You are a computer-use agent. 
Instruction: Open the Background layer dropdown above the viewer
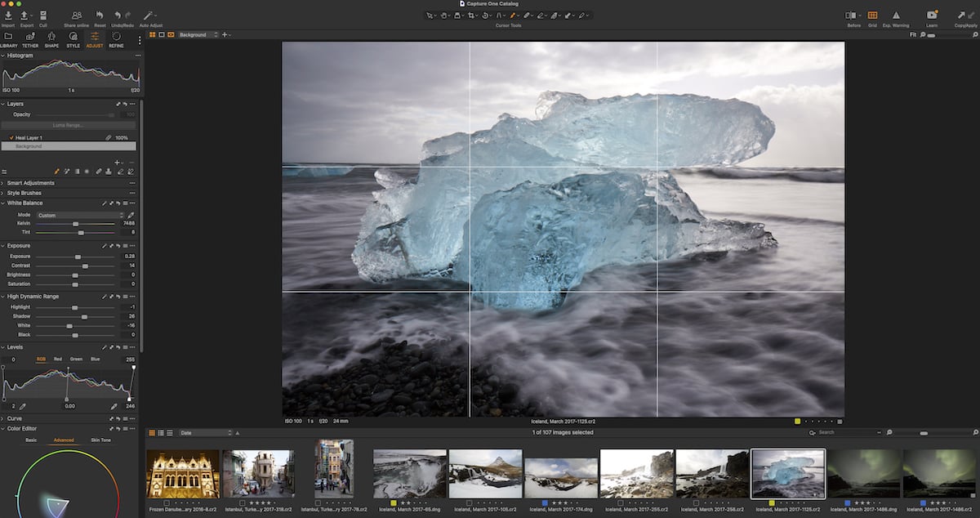coord(194,35)
